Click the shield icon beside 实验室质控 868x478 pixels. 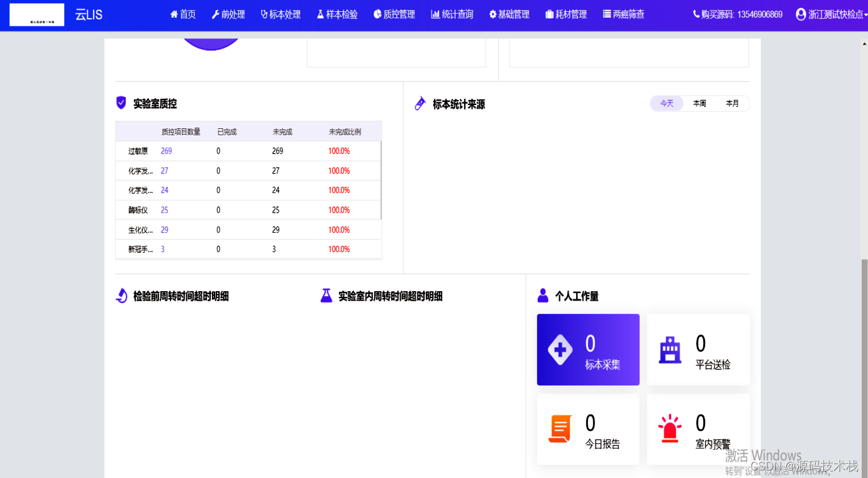click(121, 103)
